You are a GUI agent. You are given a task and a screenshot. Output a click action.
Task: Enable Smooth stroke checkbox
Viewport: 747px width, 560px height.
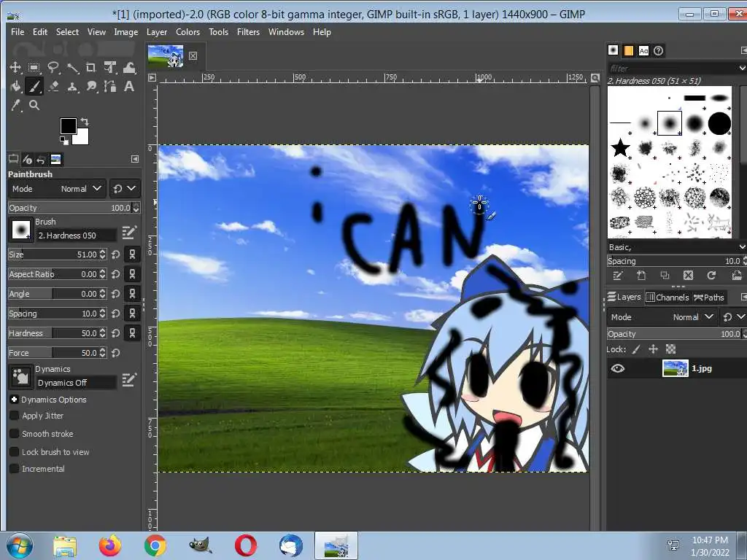(15, 434)
